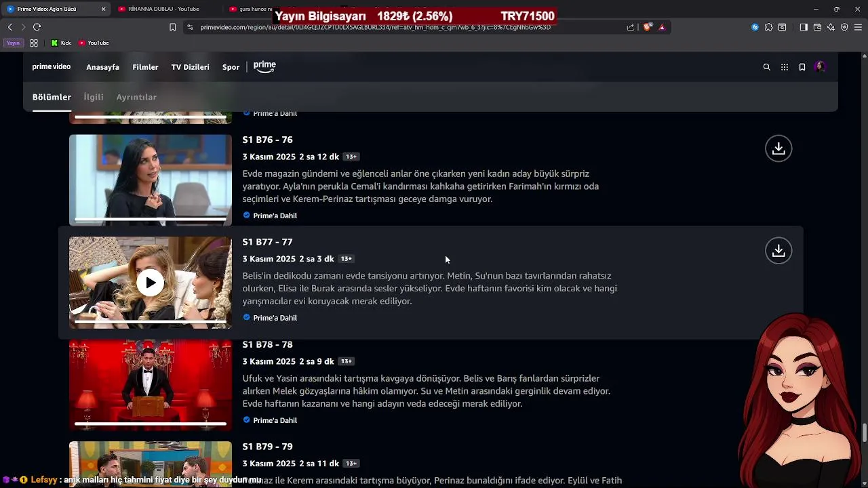Click Prime'a Dahil label under episode 78
Screen dimensions: 868x488
pyautogui.click(x=275, y=420)
